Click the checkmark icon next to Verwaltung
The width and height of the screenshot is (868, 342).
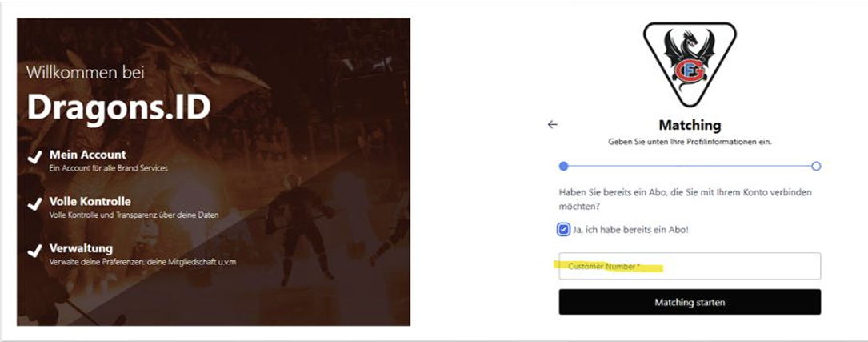tap(35, 251)
